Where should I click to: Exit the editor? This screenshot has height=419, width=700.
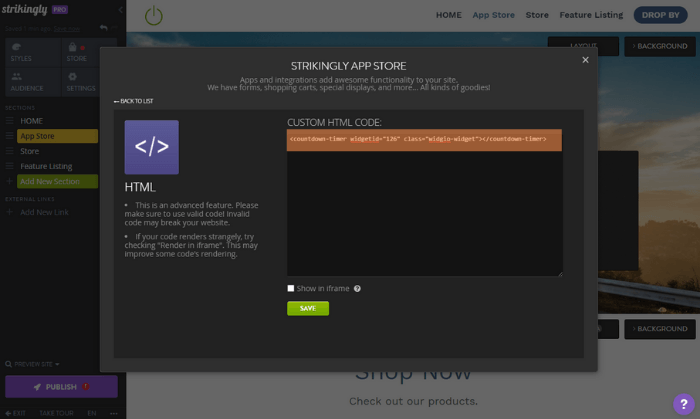click(16, 413)
